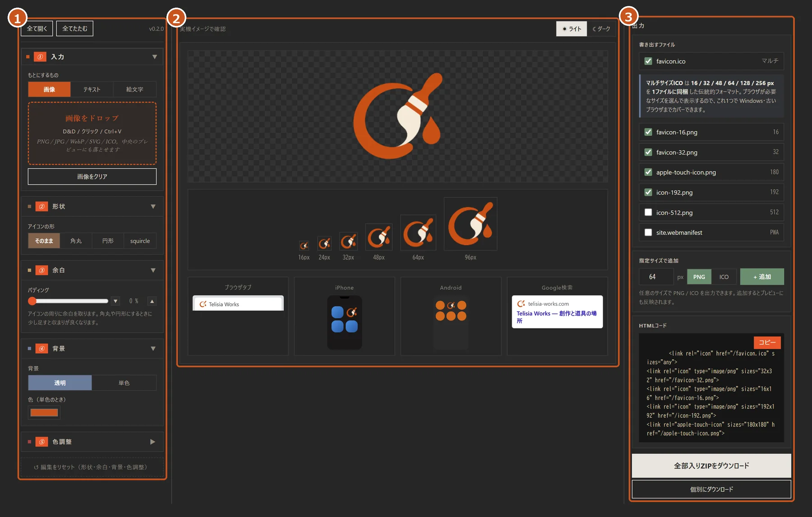812x517 pixels.
Task: Toggle apple-touch-icon.png checkbox
Action: tap(648, 172)
